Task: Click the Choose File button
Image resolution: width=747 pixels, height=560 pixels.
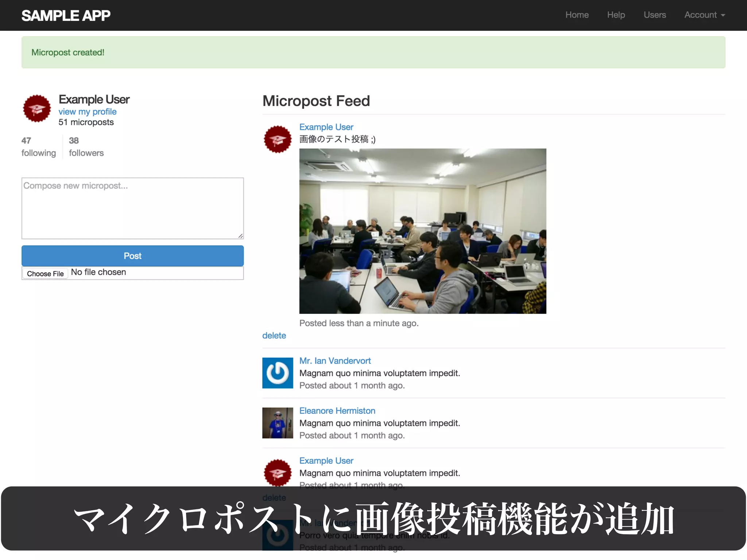Action: click(45, 273)
